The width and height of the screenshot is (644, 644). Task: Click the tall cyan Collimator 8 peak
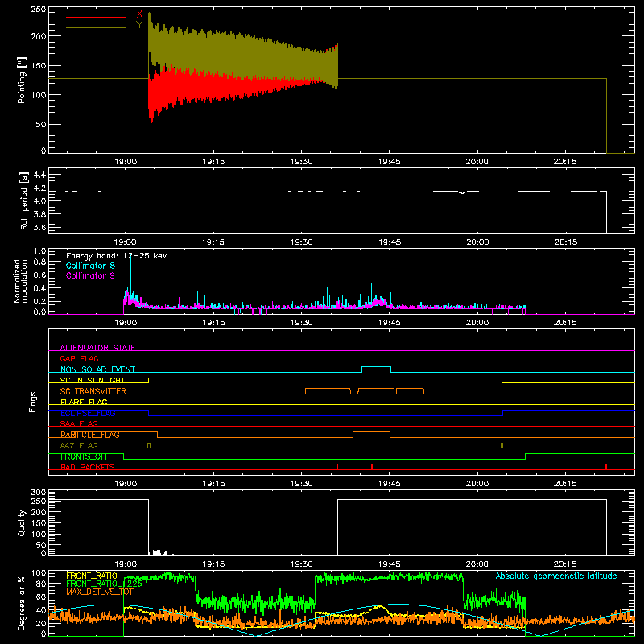coord(130,275)
